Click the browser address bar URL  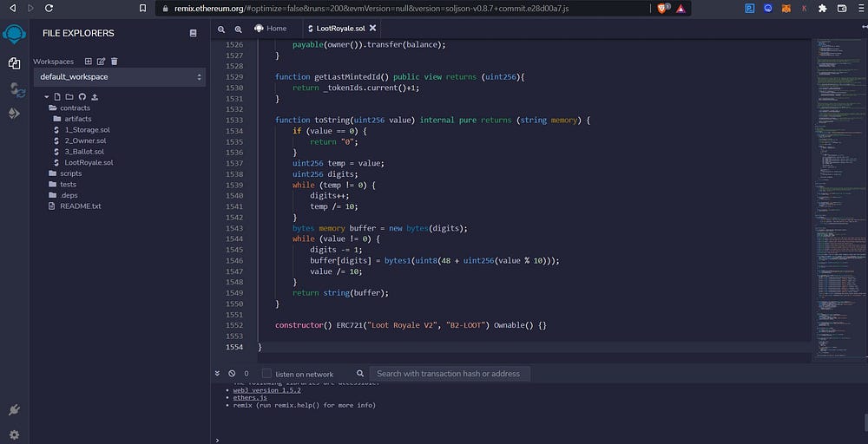coord(371,9)
